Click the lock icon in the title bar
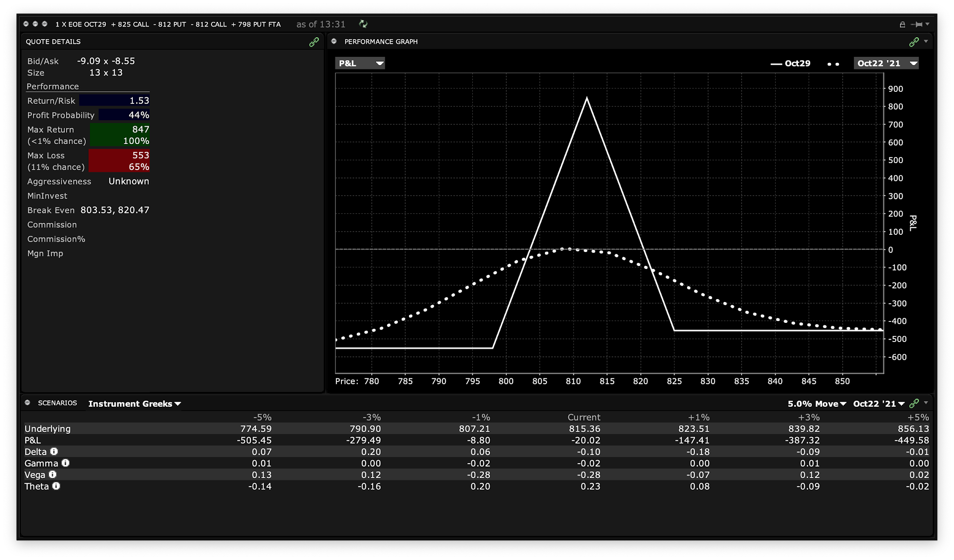The width and height of the screenshot is (954, 560). pyautogui.click(x=902, y=24)
